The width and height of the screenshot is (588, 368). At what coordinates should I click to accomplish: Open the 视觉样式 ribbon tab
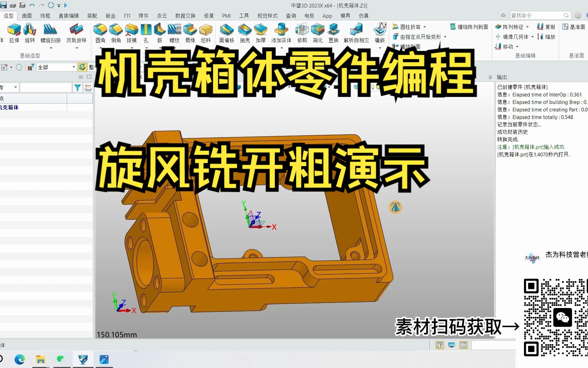(x=267, y=16)
